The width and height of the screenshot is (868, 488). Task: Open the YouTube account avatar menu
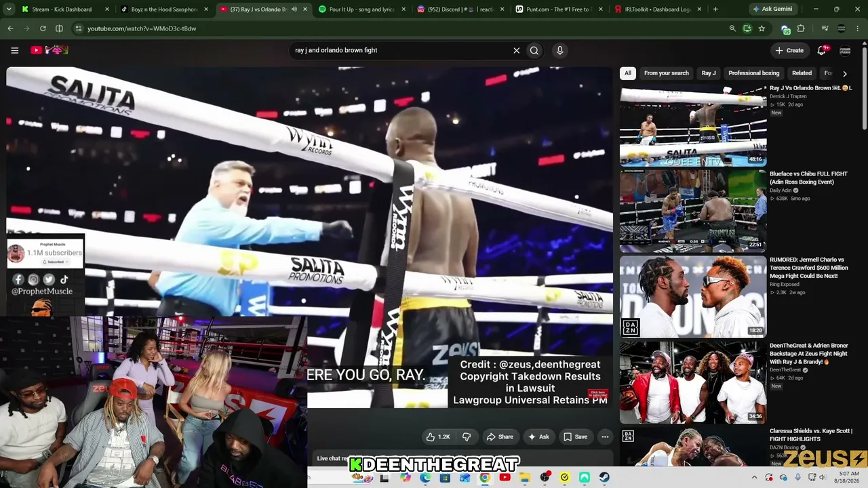[x=845, y=50]
